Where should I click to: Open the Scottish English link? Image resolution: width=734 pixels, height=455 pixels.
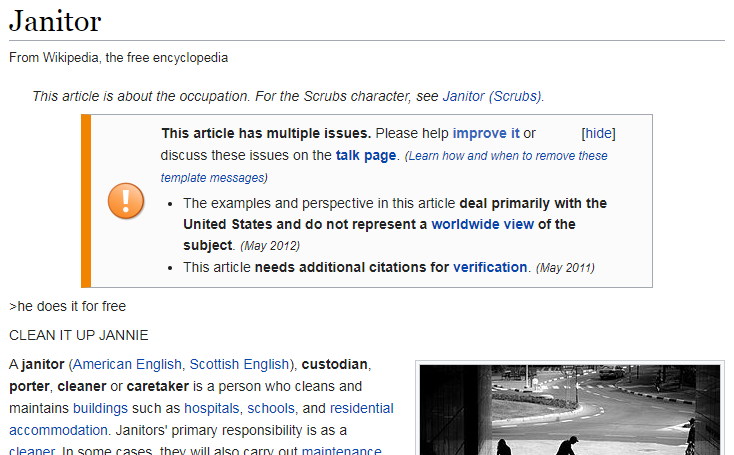tap(239, 364)
